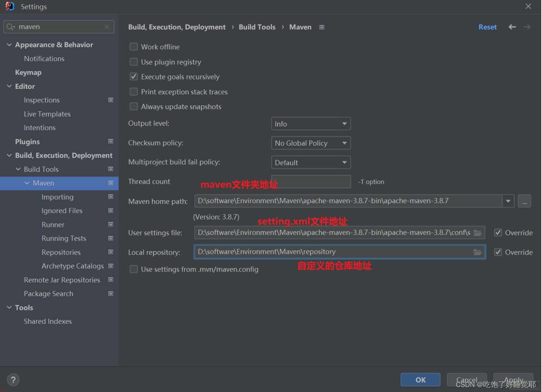542x392 pixels.
Task: Open Keymap settings
Action: [28, 73]
